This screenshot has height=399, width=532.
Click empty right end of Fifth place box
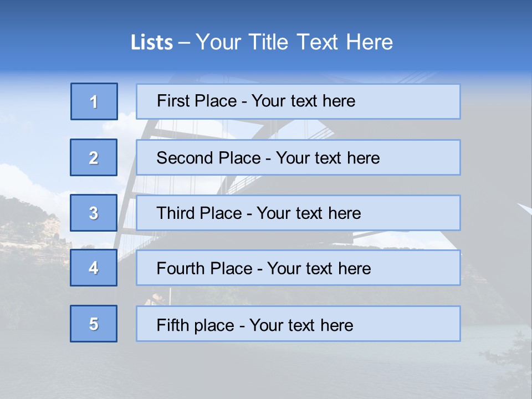(x=421, y=324)
